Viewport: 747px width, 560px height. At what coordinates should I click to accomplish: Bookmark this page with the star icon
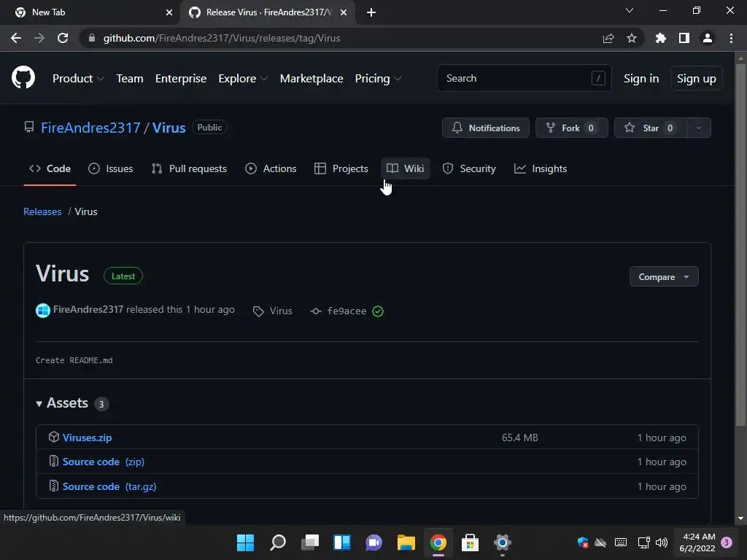632,38
